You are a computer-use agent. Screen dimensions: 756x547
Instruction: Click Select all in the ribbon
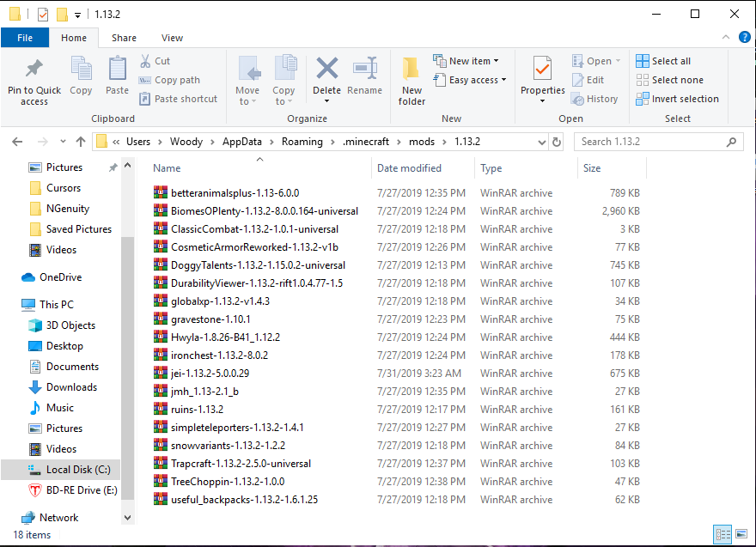(663, 61)
